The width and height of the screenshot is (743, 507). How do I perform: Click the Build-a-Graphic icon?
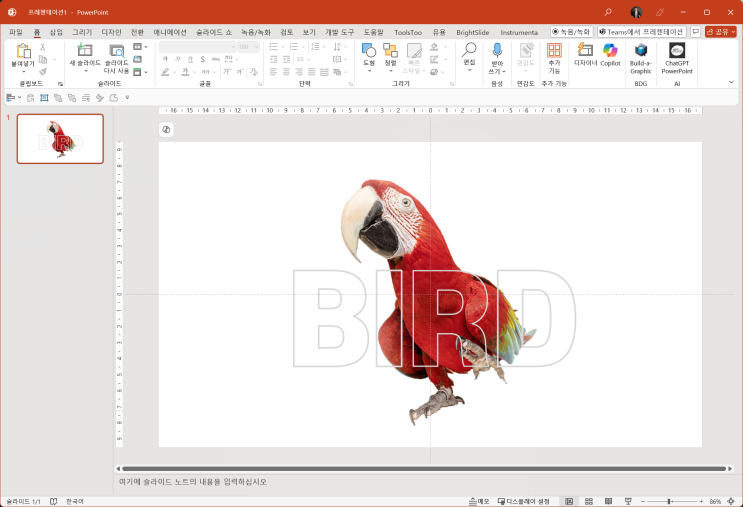point(641,50)
